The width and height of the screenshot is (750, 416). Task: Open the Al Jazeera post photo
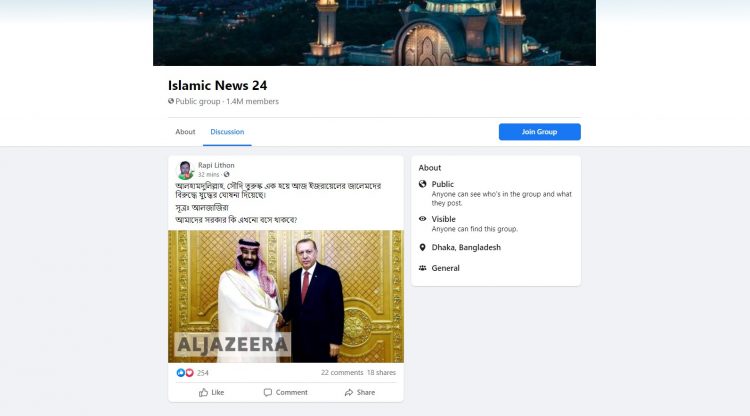point(286,296)
